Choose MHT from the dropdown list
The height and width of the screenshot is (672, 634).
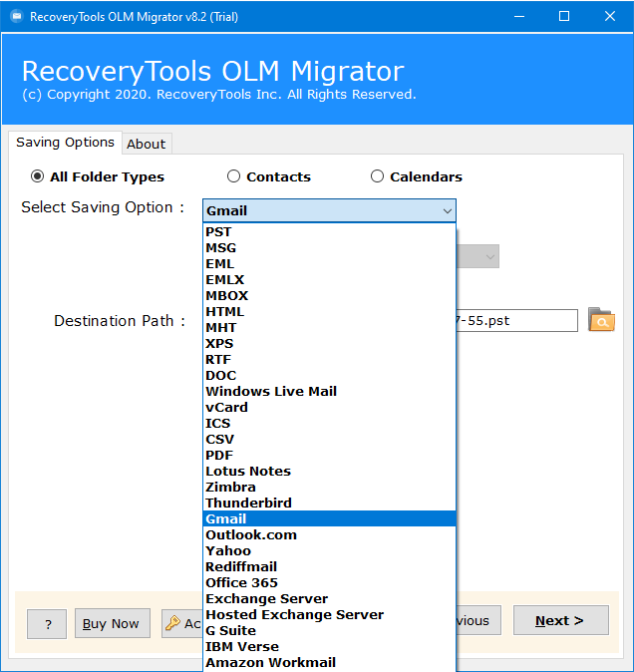pyautogui.click(x=329, y=327)
